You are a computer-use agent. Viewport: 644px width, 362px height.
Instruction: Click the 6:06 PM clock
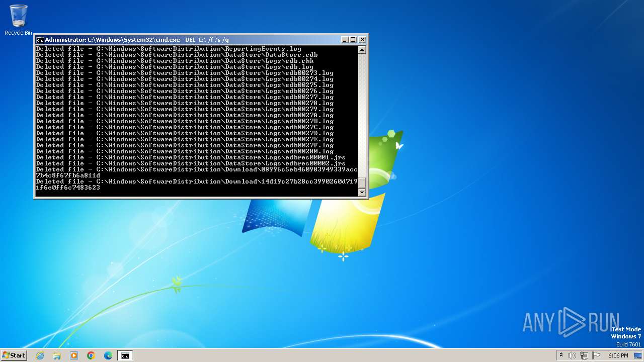click(618, 355)
